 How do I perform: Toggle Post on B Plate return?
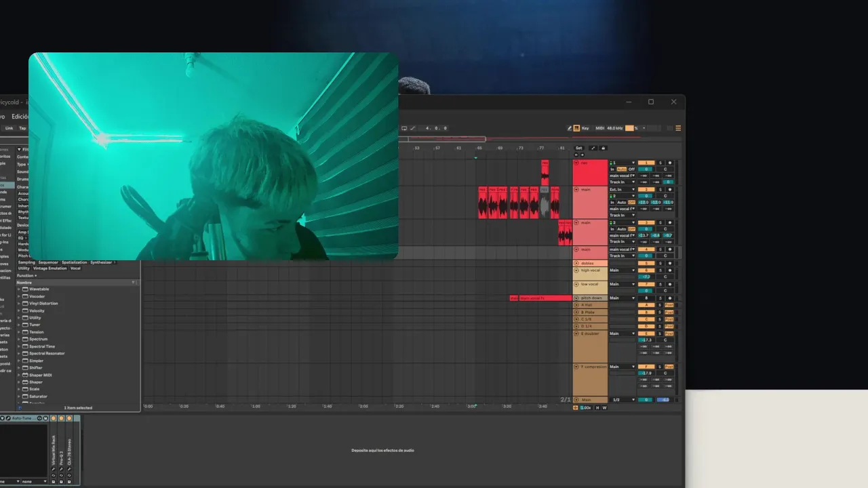(669, 312)
